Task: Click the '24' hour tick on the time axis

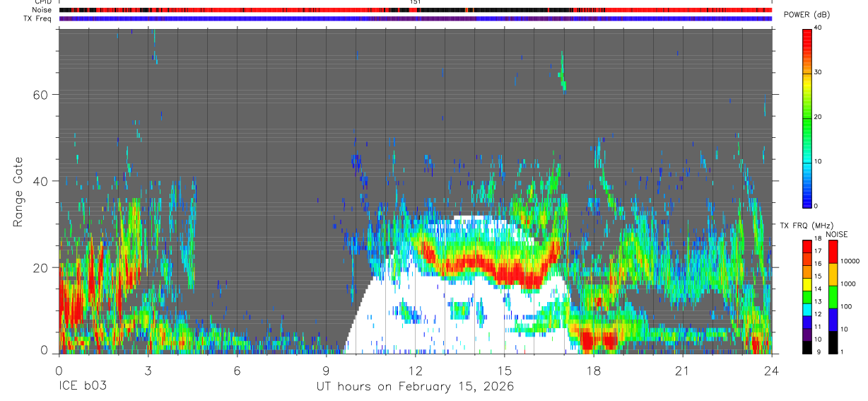Action: tap(772, 370)
